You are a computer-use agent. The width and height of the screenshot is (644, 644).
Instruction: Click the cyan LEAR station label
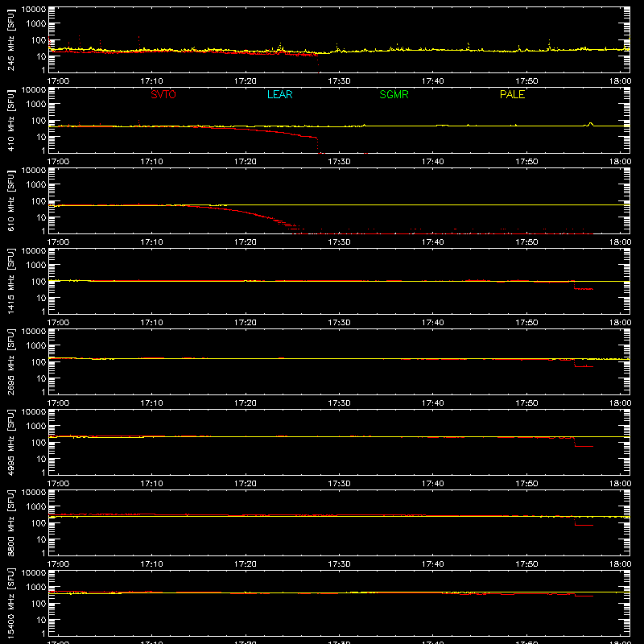(x=279, y=94)
